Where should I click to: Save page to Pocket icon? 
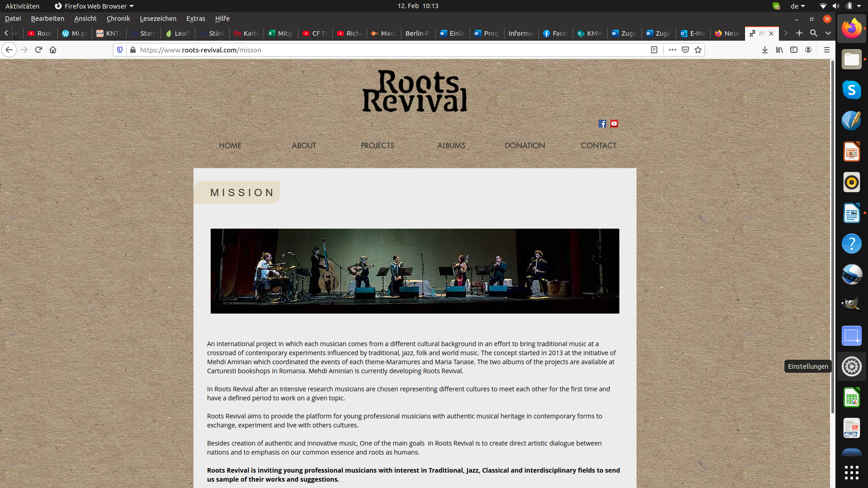pyautogui.click(x=685, y=50)
